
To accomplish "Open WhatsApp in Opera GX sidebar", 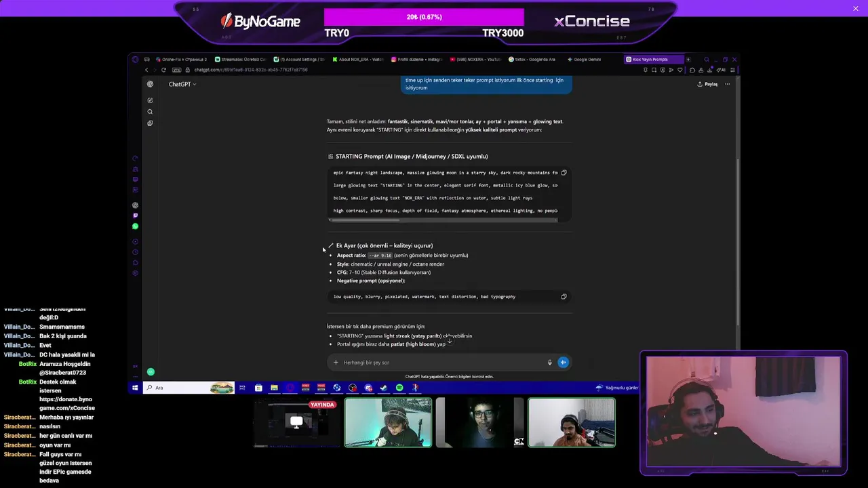I will pos(135,226).
